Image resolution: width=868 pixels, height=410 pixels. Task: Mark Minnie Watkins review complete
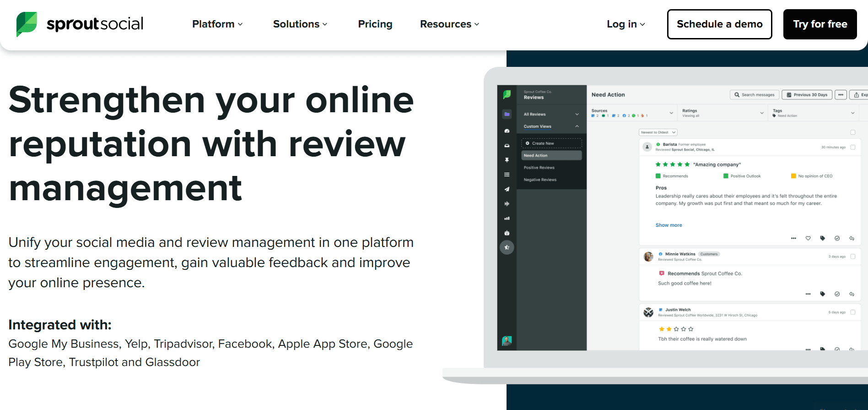pyautogui.click(x=837, y=294)
